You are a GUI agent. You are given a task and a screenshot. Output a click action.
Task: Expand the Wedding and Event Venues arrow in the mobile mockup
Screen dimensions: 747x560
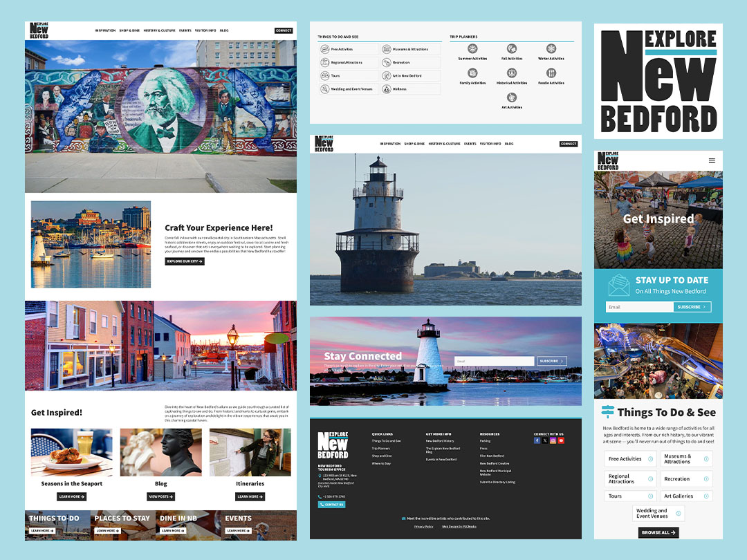point(678,513)
